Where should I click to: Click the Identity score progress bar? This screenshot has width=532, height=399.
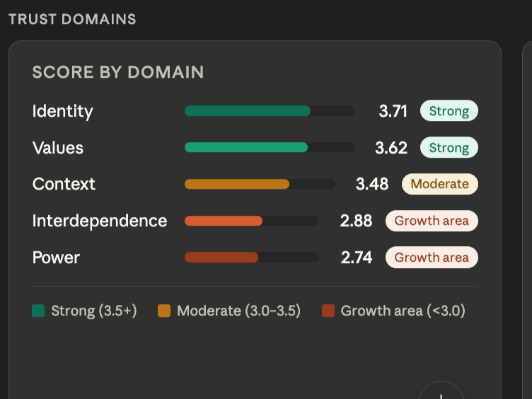(x=270, y=111)
